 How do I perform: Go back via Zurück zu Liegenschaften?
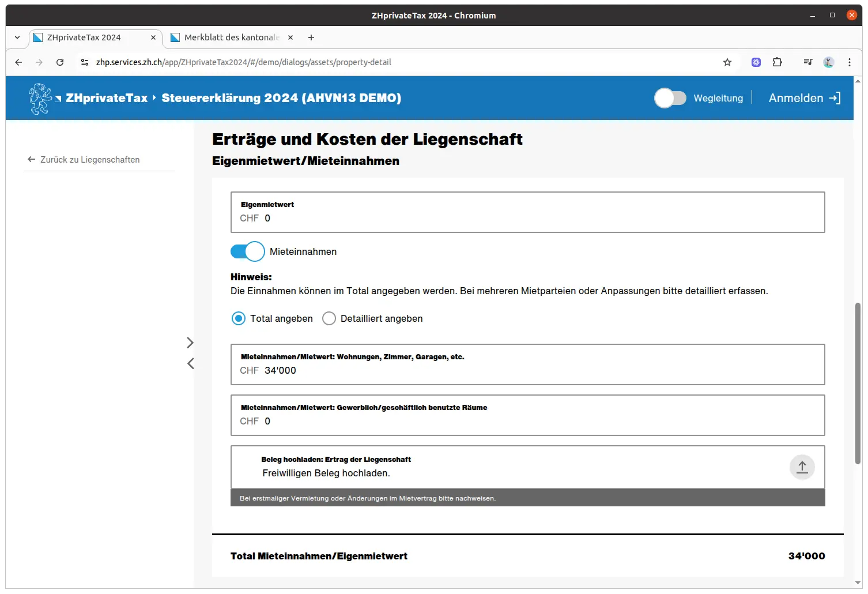click(84, 160)
